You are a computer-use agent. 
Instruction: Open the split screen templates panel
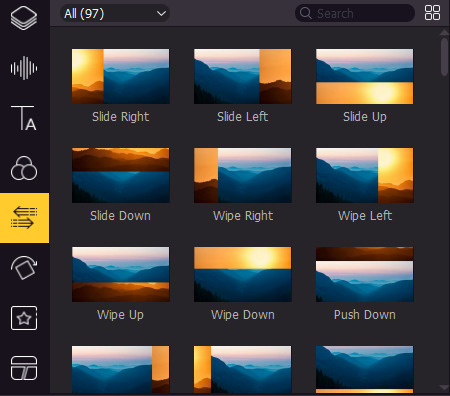click(24, 368)
